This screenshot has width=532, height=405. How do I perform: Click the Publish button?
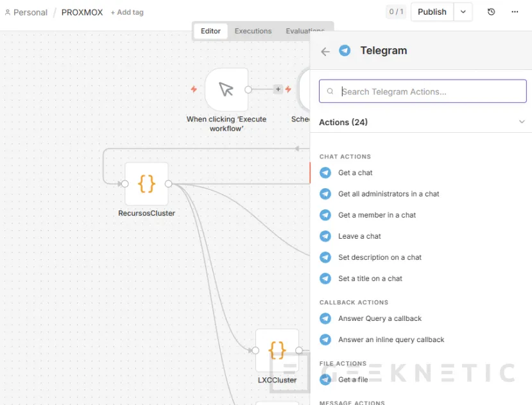click(432, 12)
